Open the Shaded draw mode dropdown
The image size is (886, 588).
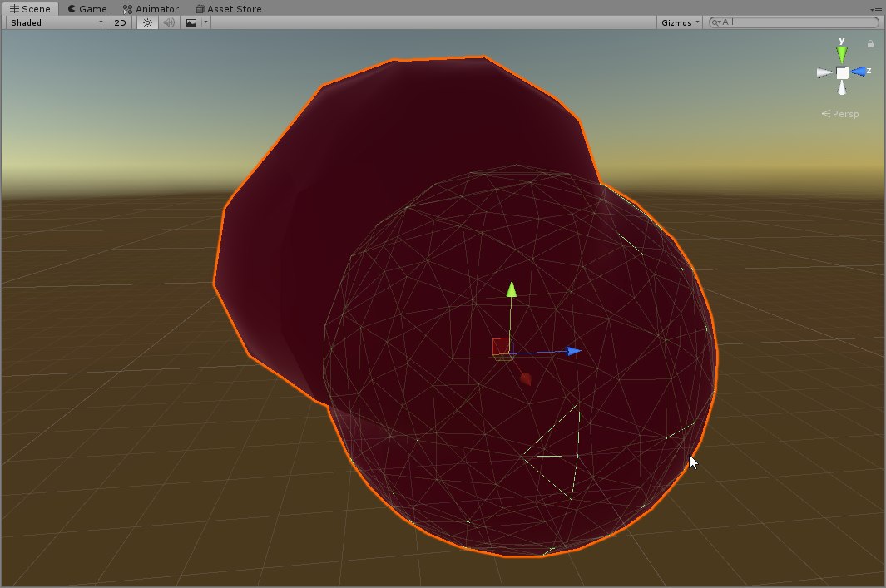pos(56,22)
